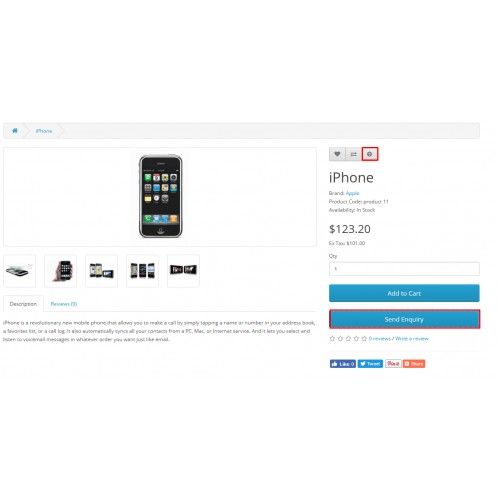Open the iPhone breadcrumb link
Screen dimensions: 500x500
[44, 131]
